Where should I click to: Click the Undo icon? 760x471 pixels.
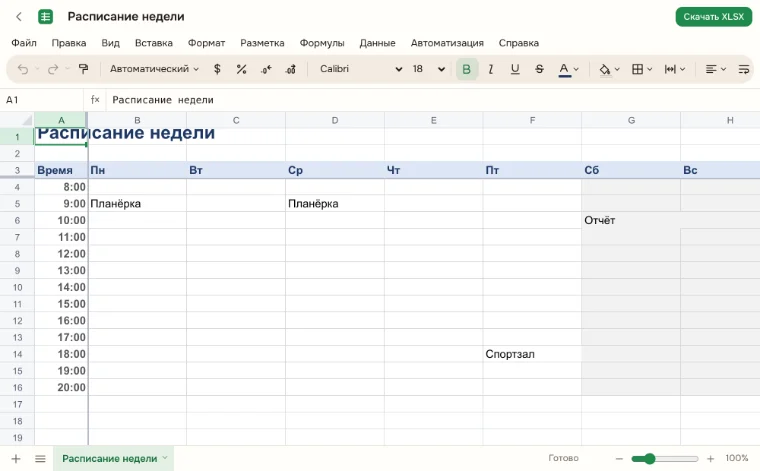point(22,69)
